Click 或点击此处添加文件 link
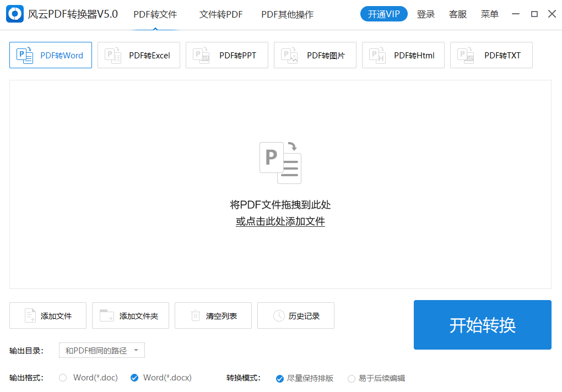 point(280,221)
